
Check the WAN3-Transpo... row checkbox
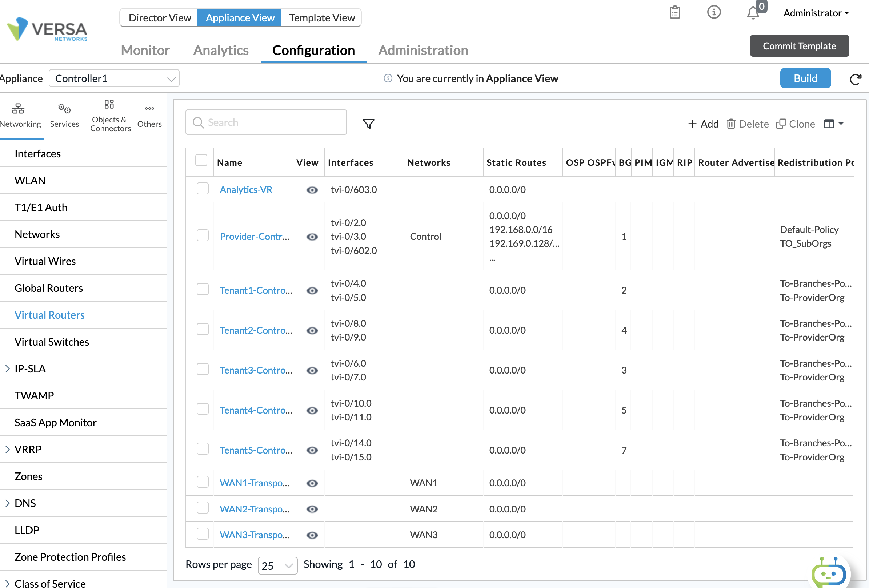click(203, 533)
